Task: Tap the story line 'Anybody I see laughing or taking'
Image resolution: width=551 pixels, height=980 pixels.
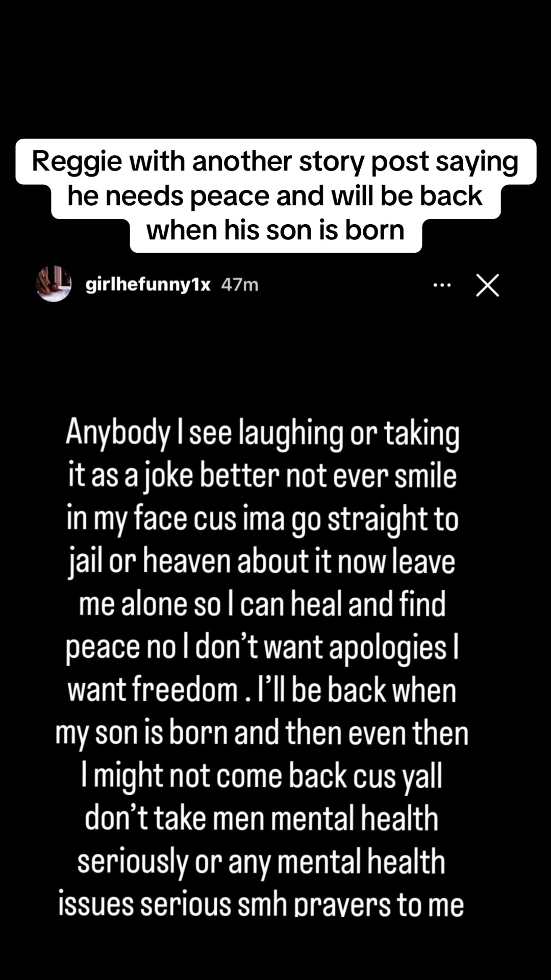Action: [262, 434]
